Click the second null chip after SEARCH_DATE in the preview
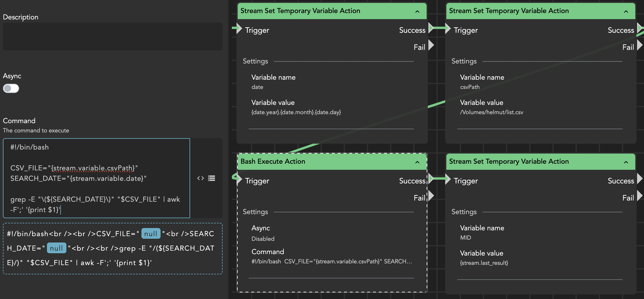 click(x=57, y=248)
